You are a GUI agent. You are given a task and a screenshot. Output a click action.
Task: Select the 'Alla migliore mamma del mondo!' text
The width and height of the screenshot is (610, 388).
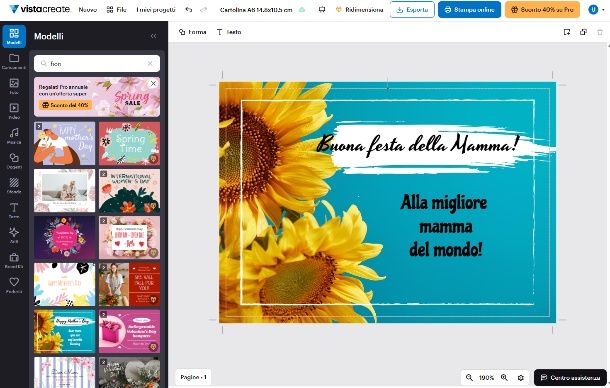click(x=444, y=226)
